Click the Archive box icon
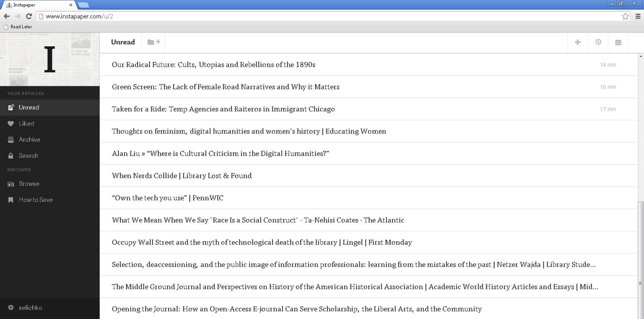This screenshot has width=644, height=319. pos(11,140)
